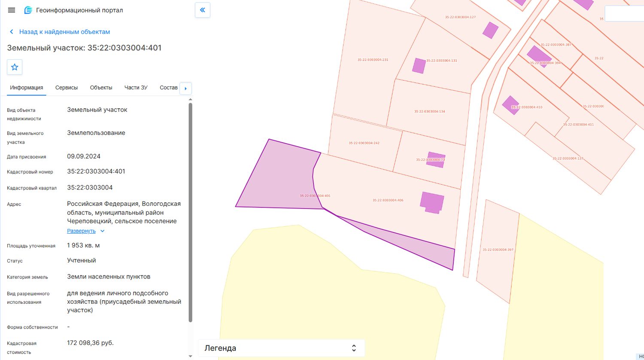Click the Земли населенных пунктов value
Viewport: 644px width, 360px height.
(109, 277)
